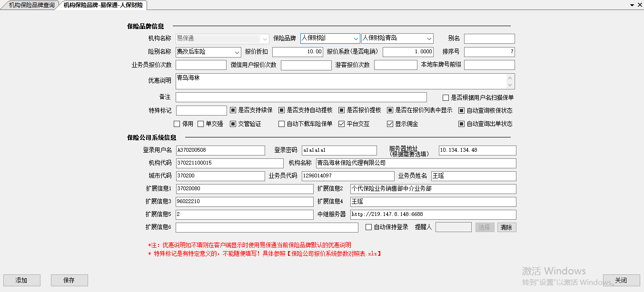Open 机构名称 易保通 dropdown
Viewport: 644px width, 292px height.
pos(265,39)
